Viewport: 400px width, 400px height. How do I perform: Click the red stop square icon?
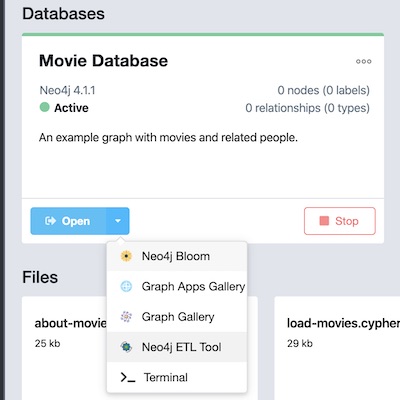[324, 221]
